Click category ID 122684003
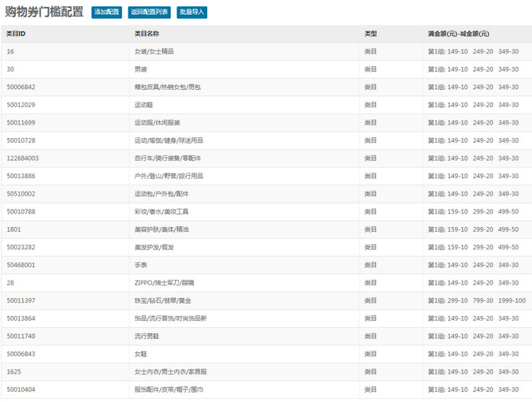 point(23,158)
